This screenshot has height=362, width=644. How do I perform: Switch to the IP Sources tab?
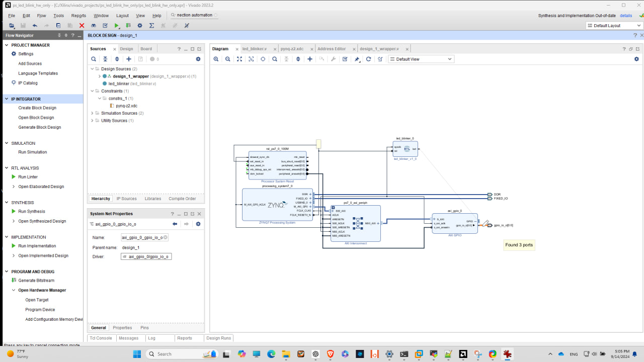click(127, 199)
